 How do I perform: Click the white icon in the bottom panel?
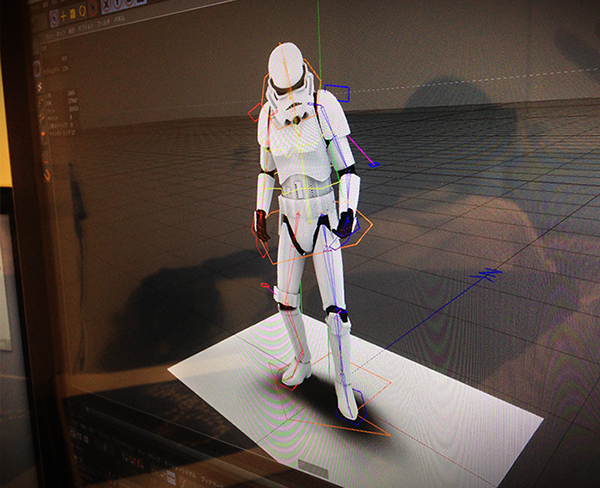171,478
